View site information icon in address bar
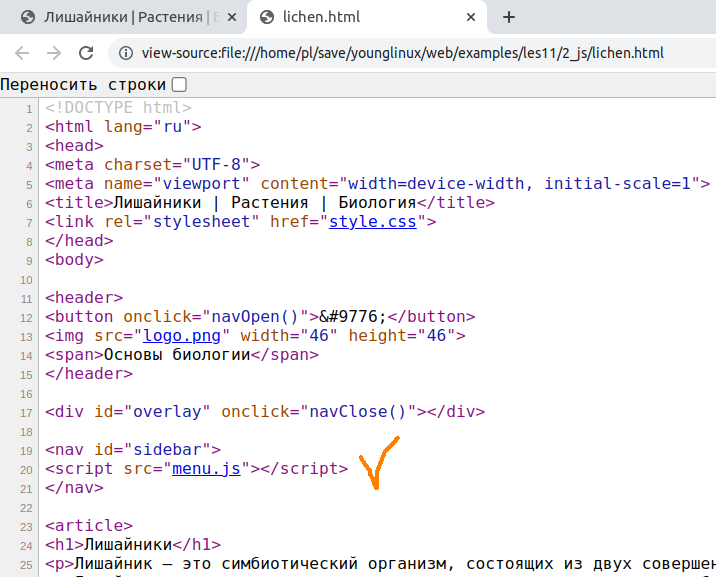Viewport: 716px width, 577px height. point(126,53)
